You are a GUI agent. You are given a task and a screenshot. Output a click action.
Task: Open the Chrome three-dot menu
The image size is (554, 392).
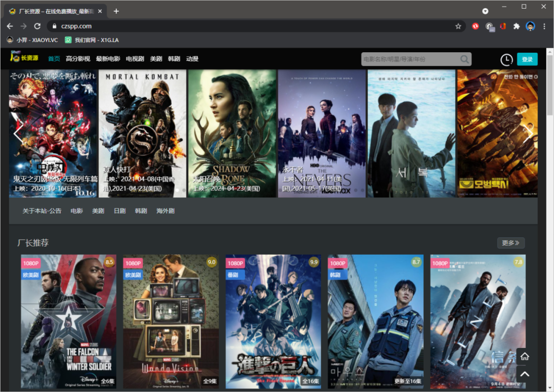point(544,26)
